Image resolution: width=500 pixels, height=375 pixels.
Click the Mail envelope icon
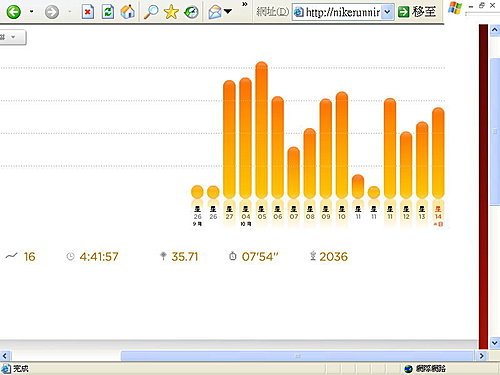pyautogui.click(x=215, y=12)
